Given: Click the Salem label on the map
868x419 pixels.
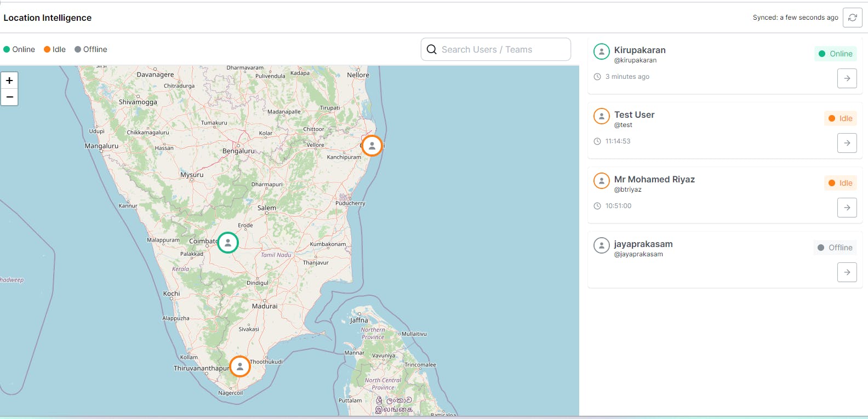Looking at the screenshot, I should coord(267,208).
